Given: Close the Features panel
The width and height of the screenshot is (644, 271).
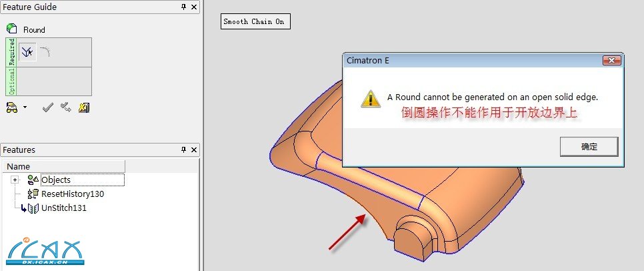Looking at the screenshot, I should tap(194, 150).
